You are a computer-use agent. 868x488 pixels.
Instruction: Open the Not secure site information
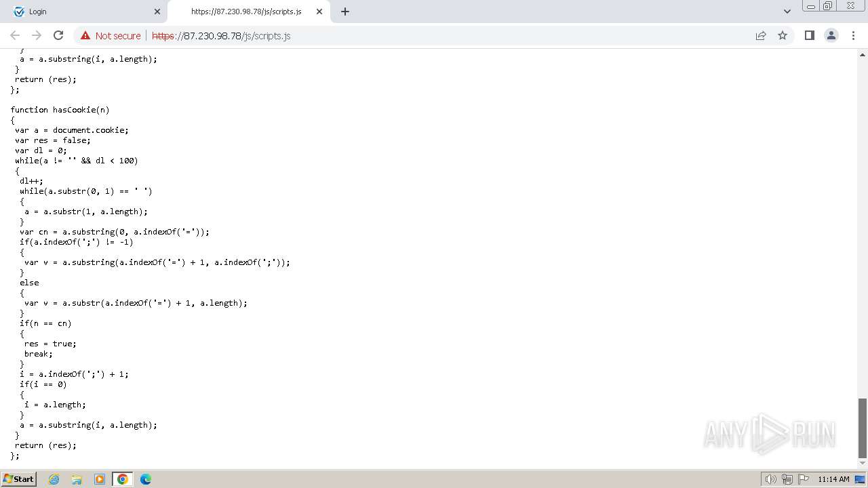coord(111,36)
